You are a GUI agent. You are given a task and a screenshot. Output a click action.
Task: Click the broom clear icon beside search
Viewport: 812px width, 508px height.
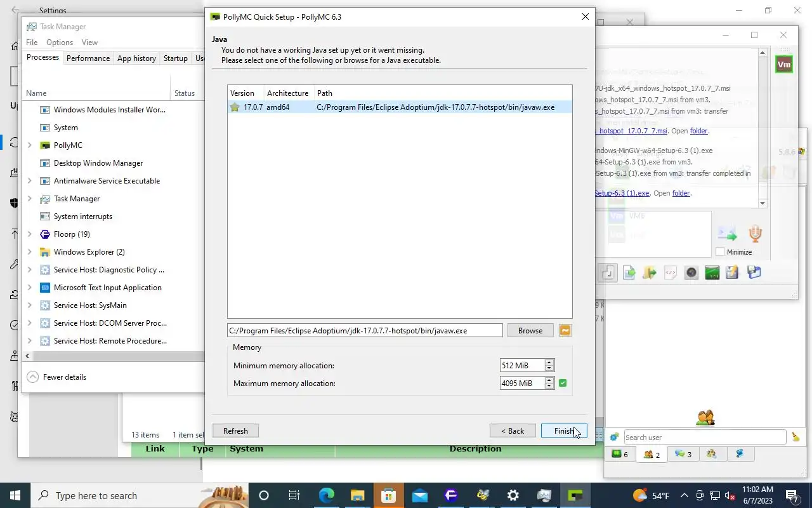pos(796,437)
